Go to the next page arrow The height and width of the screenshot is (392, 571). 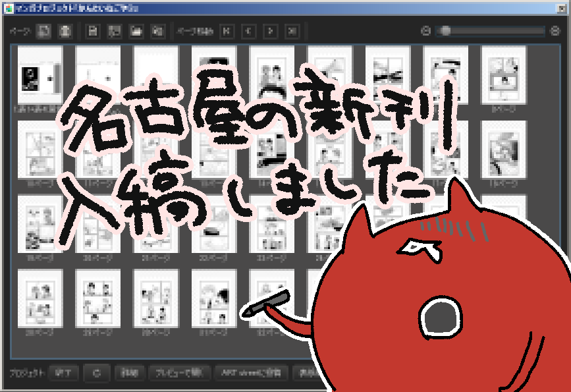[270, 32]
